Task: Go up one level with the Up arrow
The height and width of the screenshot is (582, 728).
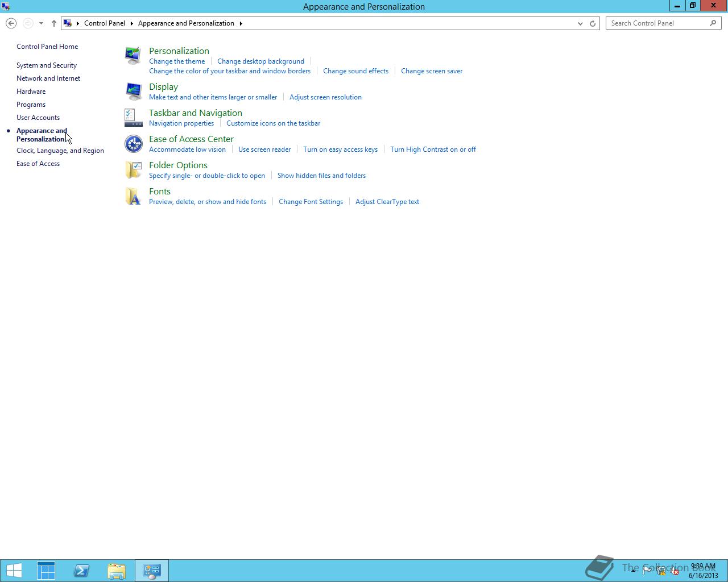Action: pyautogui.click(x=54, y=23)
